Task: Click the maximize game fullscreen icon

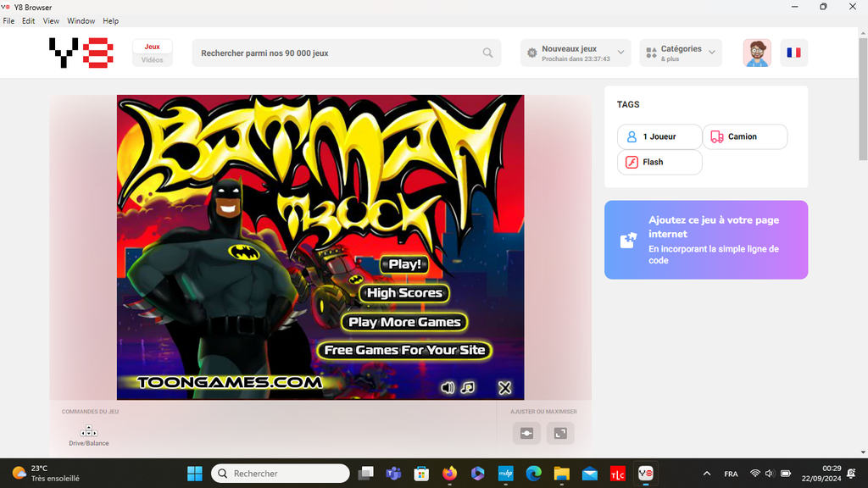Action: 560,433
